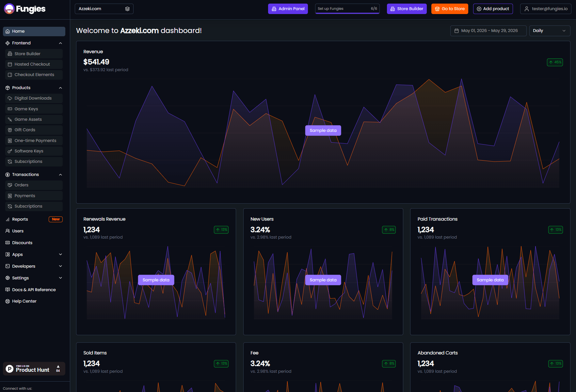This screenshot has width=576, height=392.
Task: Click the Hosted Checkout window icon
Action: [x=10, y=64]
